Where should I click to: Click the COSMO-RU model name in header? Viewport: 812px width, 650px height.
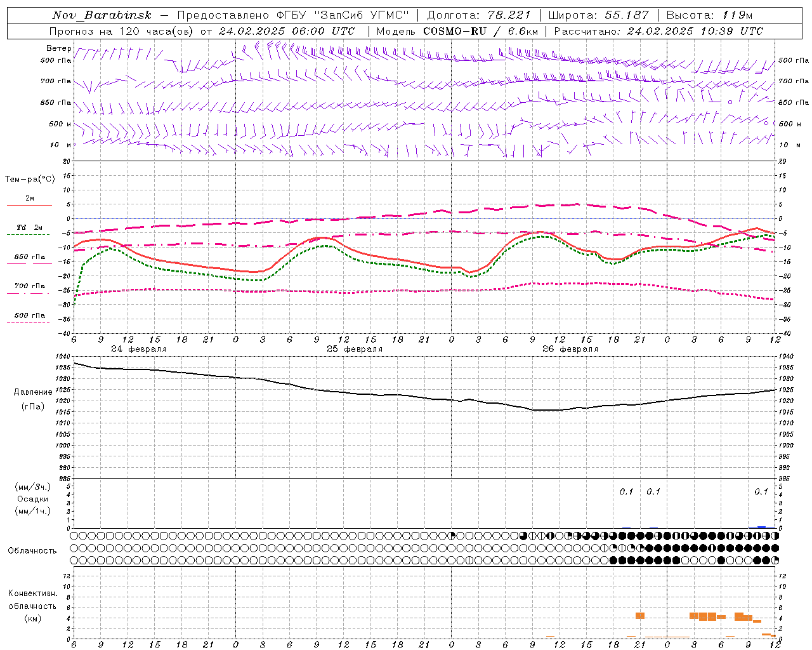point(455,31)
